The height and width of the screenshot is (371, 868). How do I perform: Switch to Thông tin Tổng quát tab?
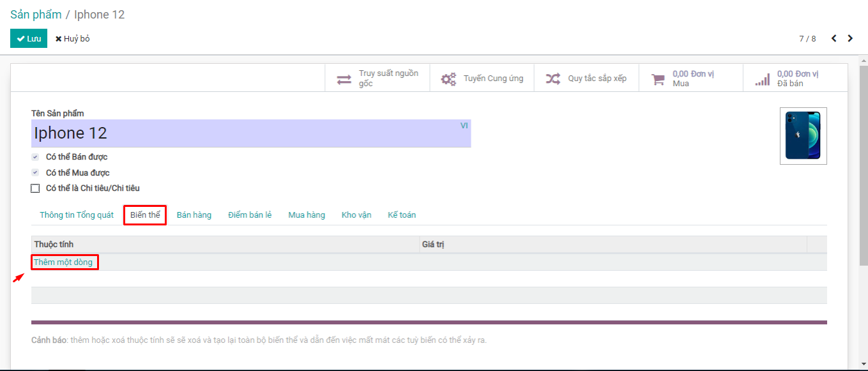pyautogui.click(x=77, y=215)
